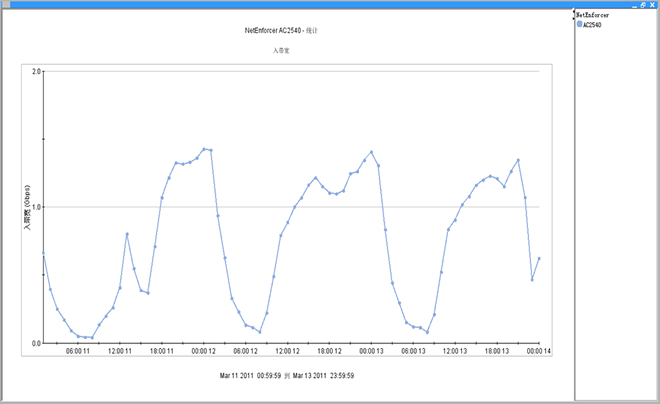Viewport: 660px width, 404px height.
Task: Click the 00:00 12 X-axis tick label
Action: pyautogui.click(x=202, y=351)
